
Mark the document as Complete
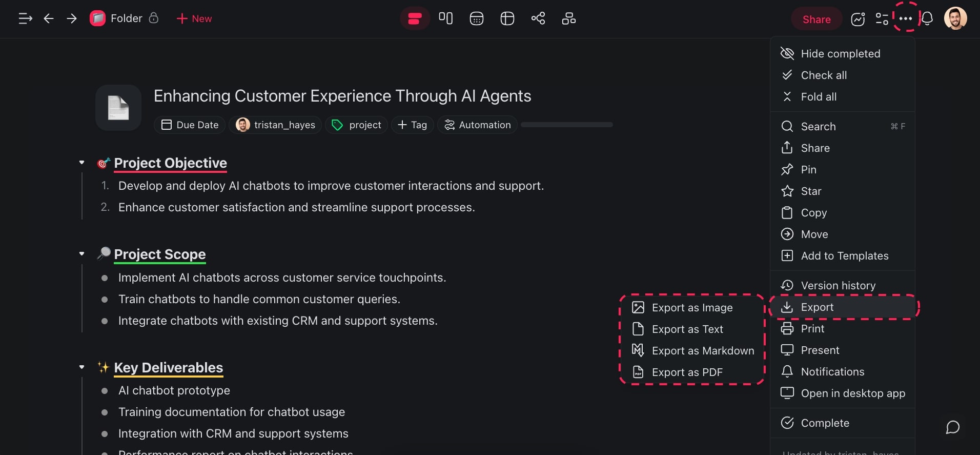pyautogui.click(x=824, y=423)
